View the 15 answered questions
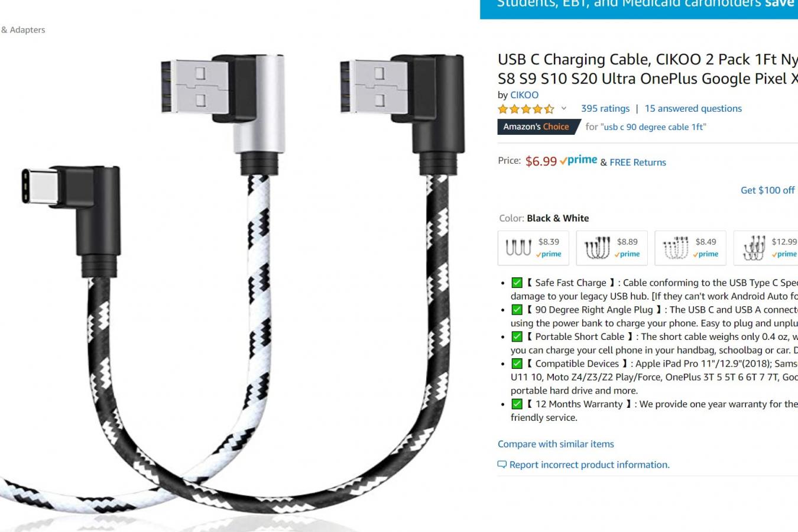Screen dimensions: 798x532 click(x=693, y=108)
